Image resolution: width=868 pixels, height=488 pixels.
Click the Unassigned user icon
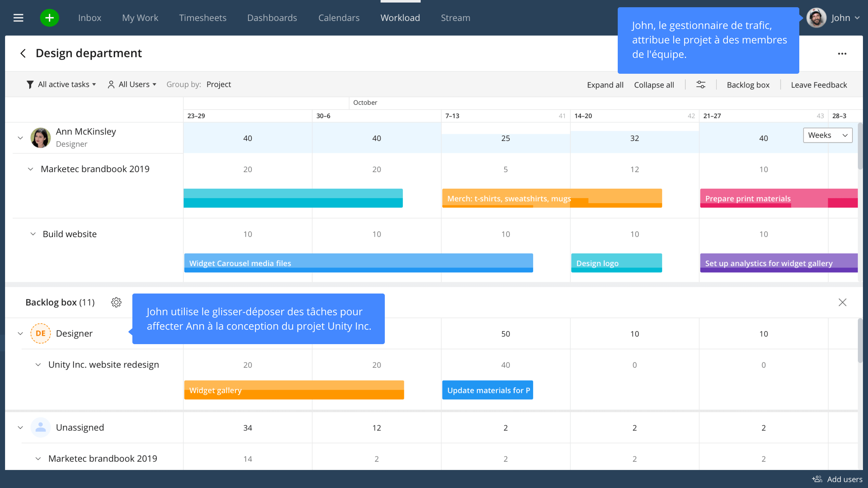pos(41,427)
